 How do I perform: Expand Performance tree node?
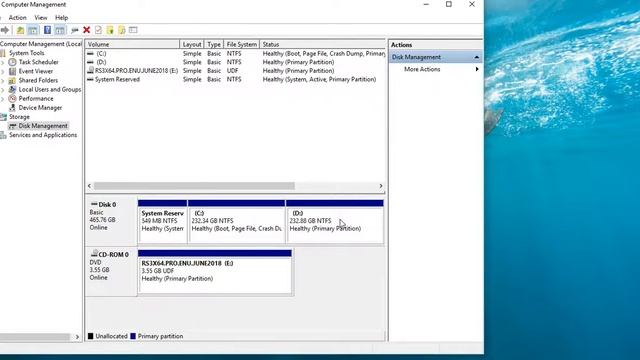click(3, 99)
